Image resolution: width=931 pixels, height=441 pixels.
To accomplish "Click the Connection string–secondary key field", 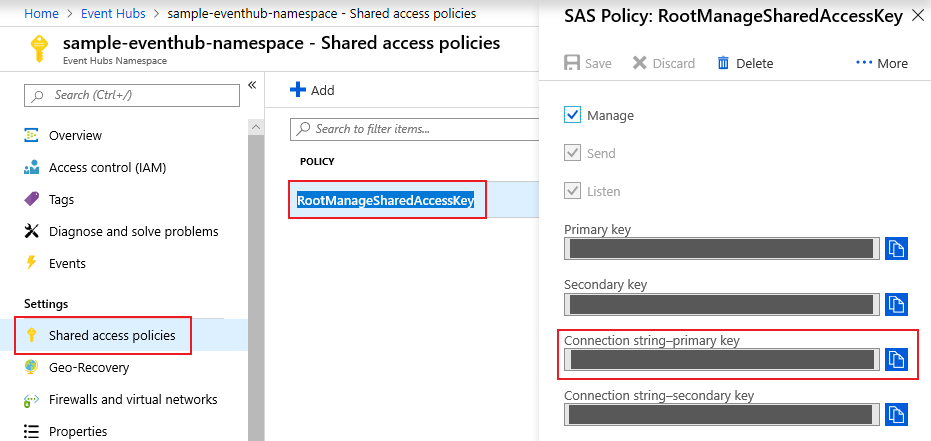I will pyautogui.click(x=722, y=414).
